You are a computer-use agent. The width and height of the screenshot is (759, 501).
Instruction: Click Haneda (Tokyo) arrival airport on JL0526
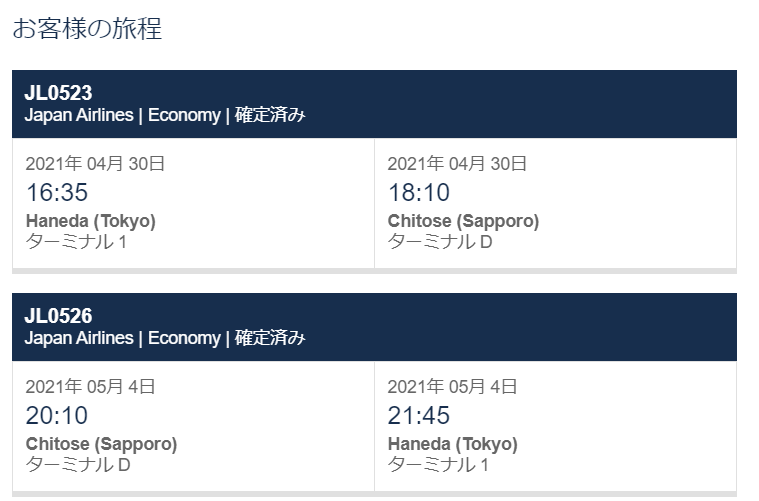pyautogui.click(x=453, y=444)
